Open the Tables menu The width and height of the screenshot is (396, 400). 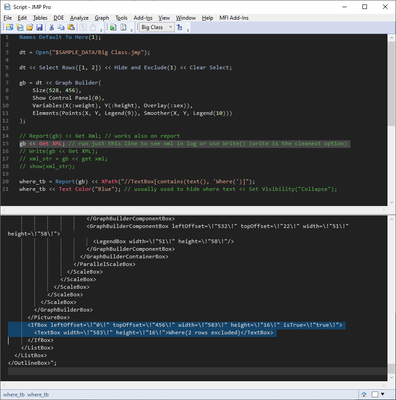tap(40, 18)
